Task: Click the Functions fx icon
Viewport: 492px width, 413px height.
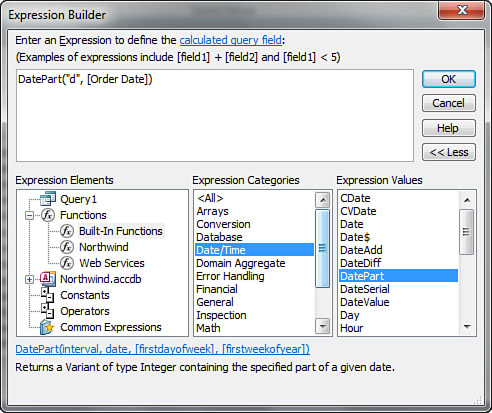Action: 48,215
